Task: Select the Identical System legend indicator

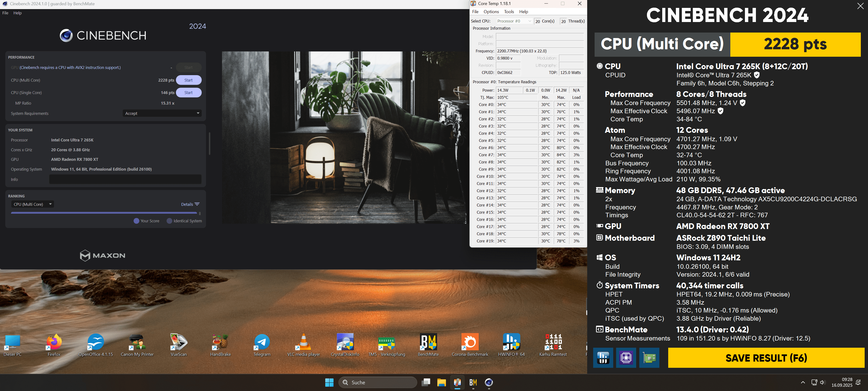Action: pyautogui.click(x=169, y=221)
